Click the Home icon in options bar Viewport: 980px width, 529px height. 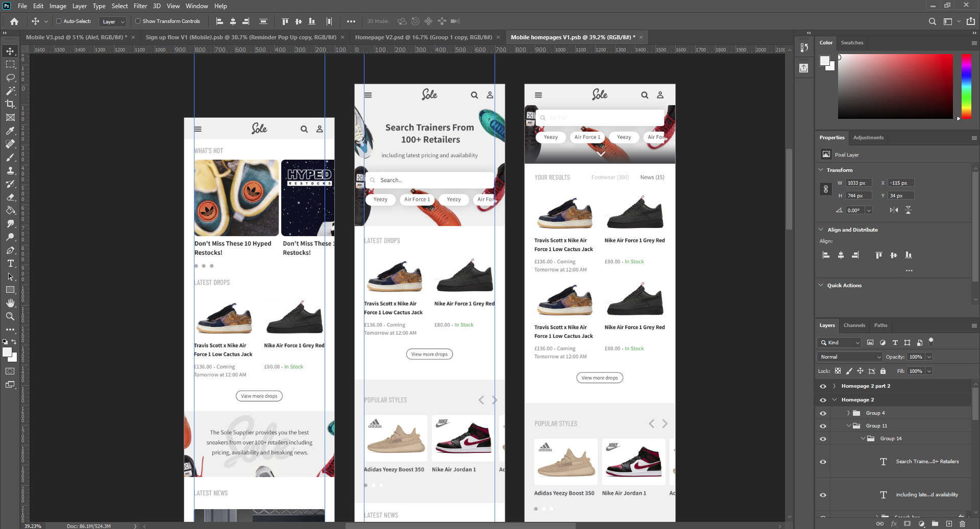[14, 21]
